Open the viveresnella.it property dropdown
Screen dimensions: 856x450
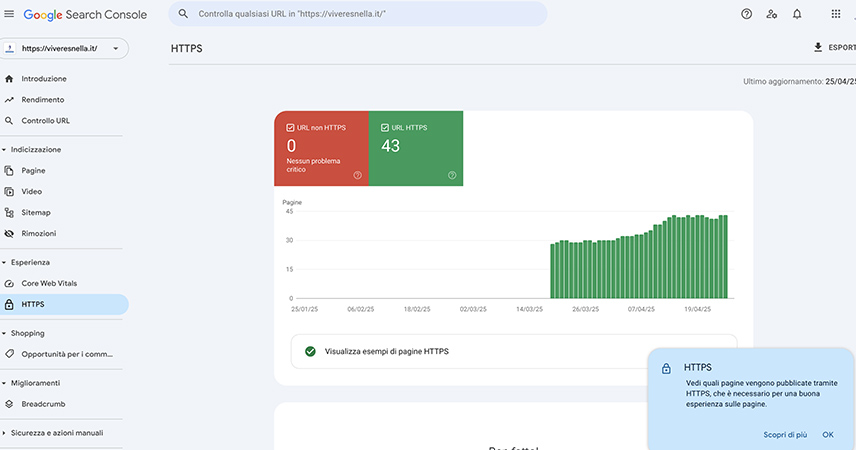pyautogui.click(x=65, y=48)
